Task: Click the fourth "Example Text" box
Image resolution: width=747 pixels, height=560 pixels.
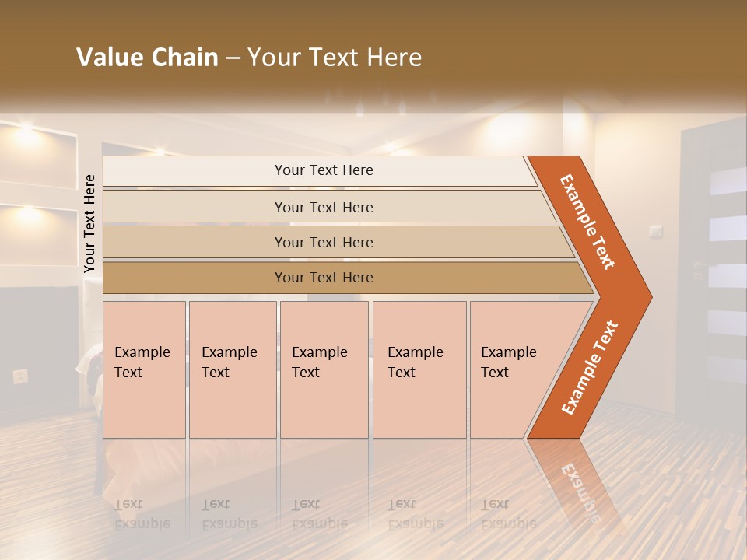Action: pyautogui.click(x=419, y=369)
